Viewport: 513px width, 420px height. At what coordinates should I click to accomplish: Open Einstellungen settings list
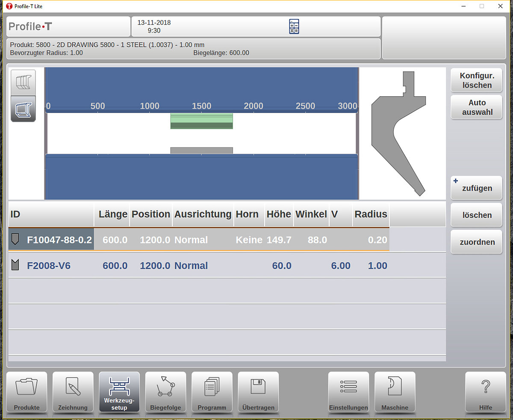pos(348,392)
